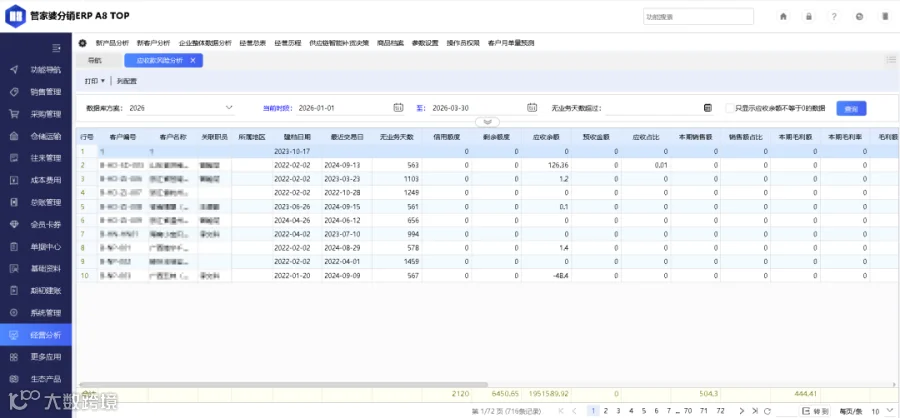Open tab list icon at far right
This screenshot has width=900, height=418.
[891, 60]
